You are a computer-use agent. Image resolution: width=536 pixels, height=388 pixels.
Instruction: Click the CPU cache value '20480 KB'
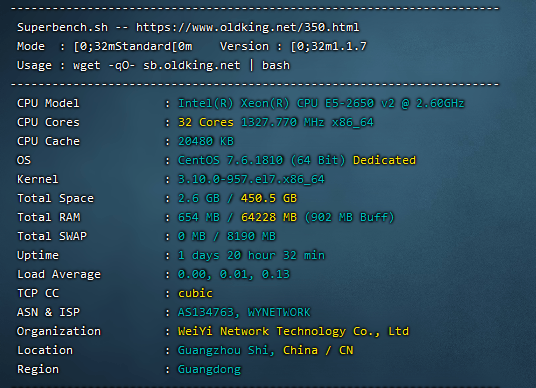[206, 141]
